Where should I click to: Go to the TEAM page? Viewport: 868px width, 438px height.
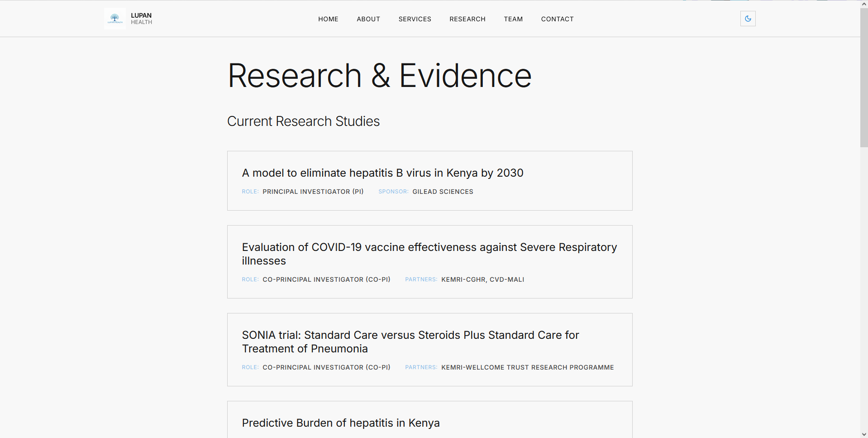513,19
